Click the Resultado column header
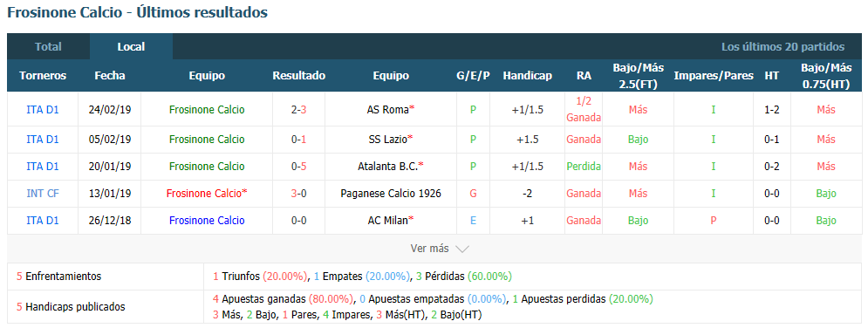 [299, 76]
